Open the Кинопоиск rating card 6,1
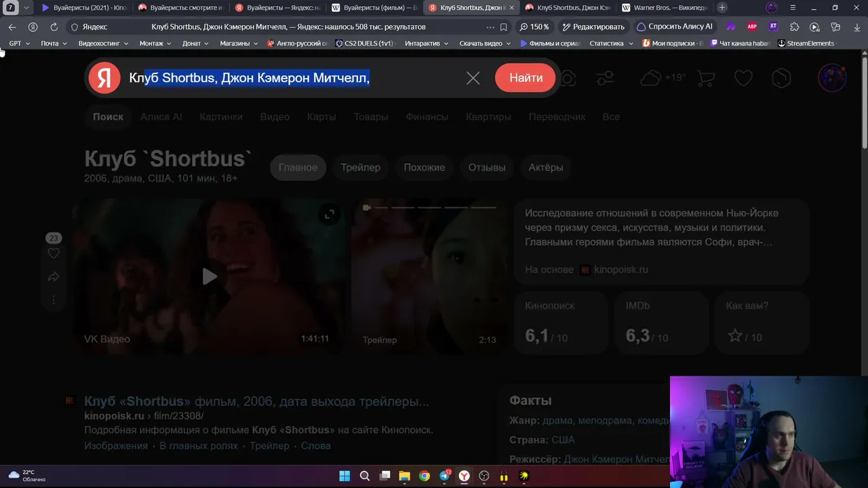The image size is (868, 488). (561, 323)
